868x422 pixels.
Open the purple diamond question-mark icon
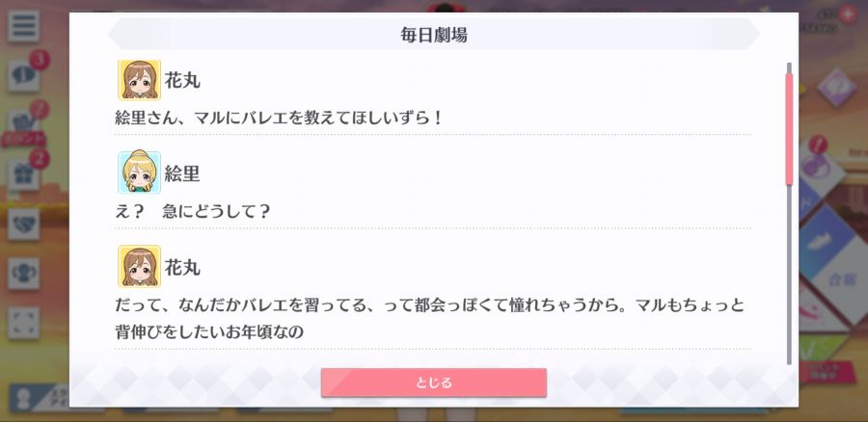836,88
